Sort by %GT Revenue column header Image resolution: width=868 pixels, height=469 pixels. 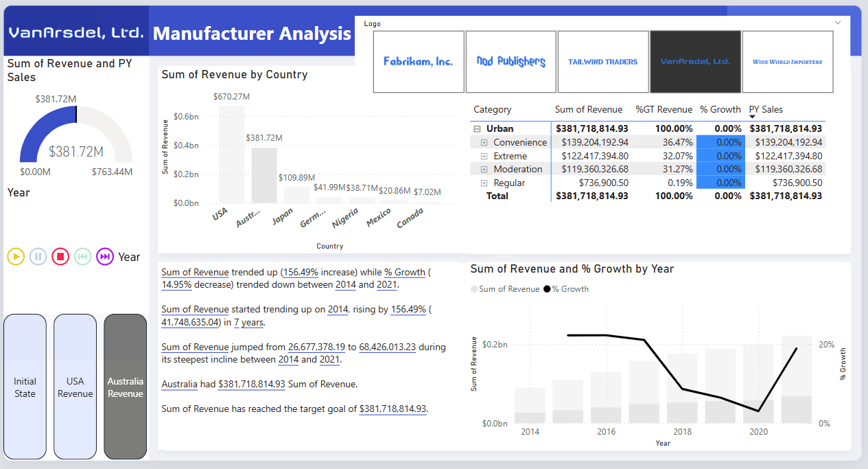(664, 109)
